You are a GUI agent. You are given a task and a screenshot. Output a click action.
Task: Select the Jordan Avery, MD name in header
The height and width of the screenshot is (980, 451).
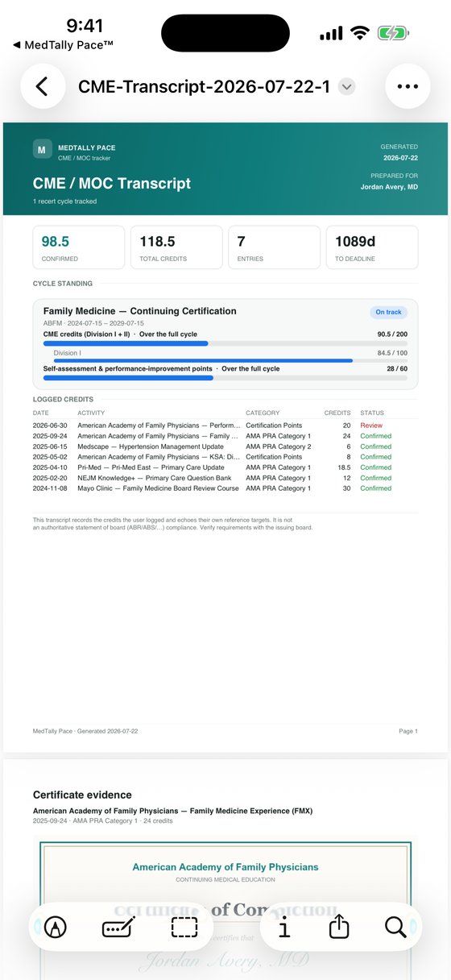click(x=389, y=187)
